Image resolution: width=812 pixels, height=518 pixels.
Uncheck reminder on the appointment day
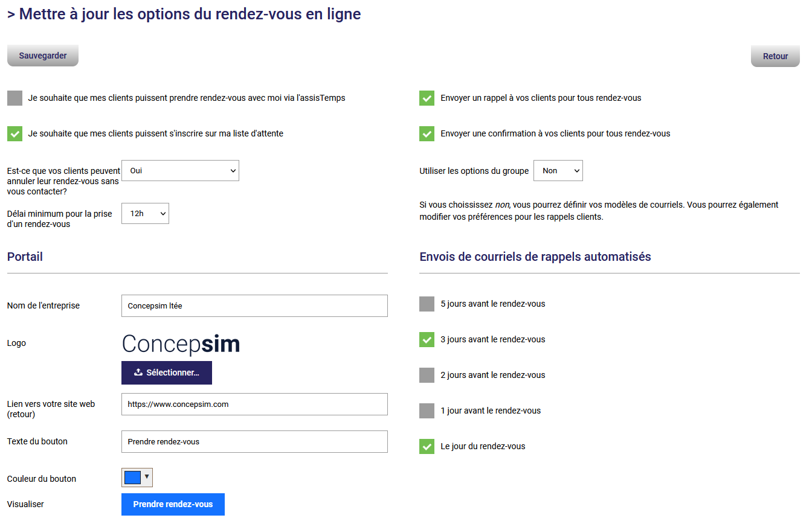[427, 446]
